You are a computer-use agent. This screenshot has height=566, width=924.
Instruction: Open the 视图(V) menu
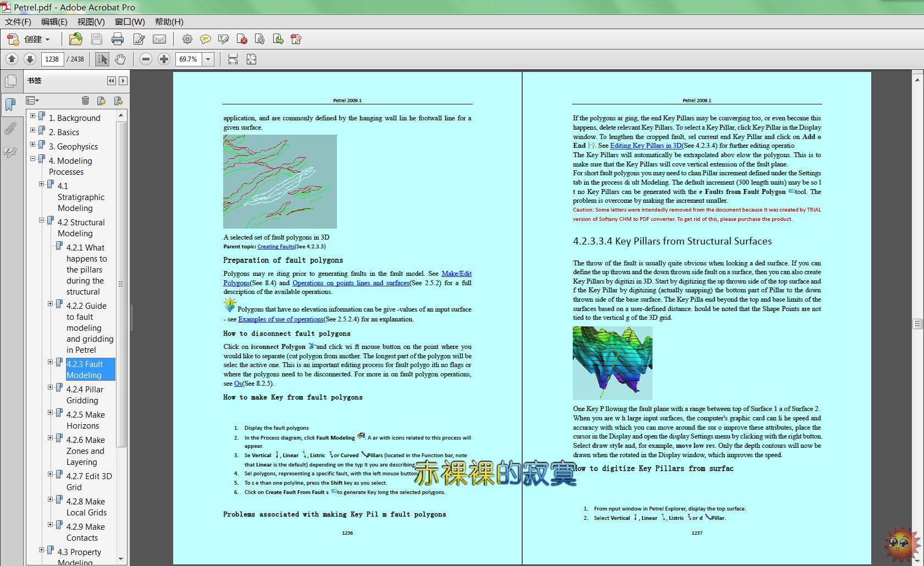coord(91,21)
